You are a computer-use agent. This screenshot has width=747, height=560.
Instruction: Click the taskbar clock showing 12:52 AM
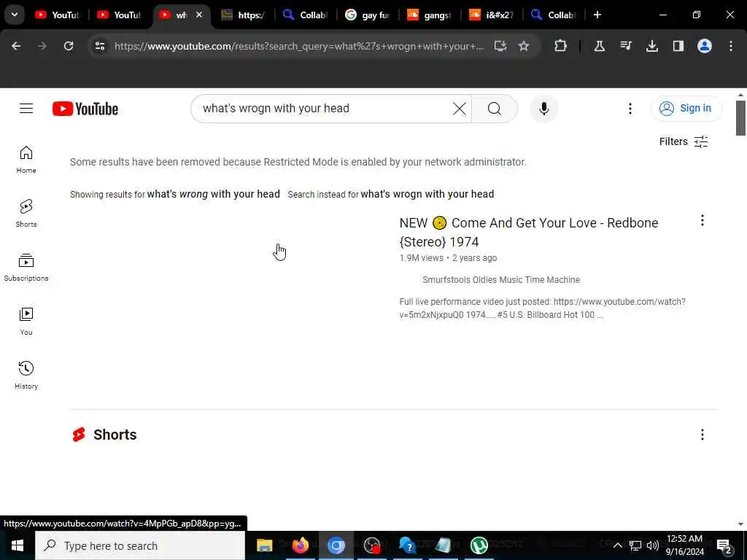tap(684, 545)
